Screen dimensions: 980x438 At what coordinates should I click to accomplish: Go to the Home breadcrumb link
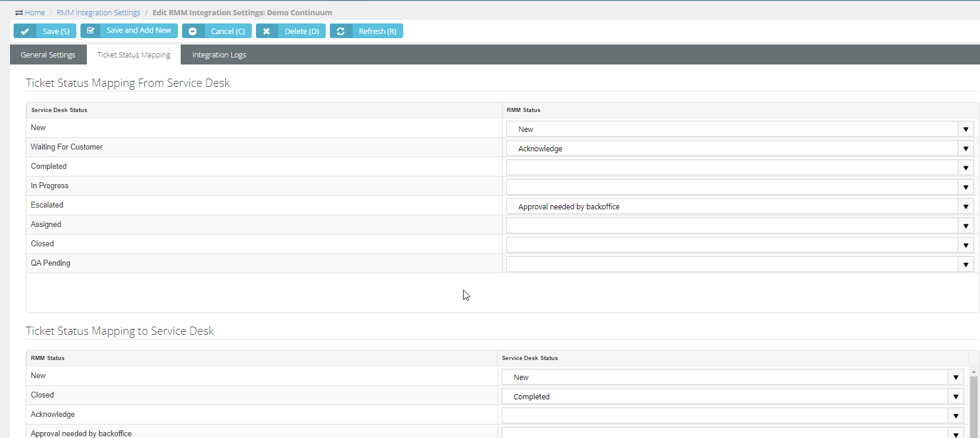tap(35, 12)
